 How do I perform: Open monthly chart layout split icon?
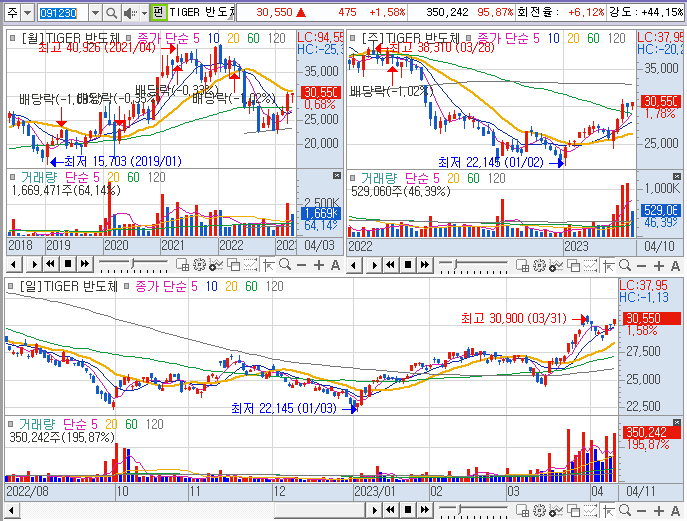[182, 265]
